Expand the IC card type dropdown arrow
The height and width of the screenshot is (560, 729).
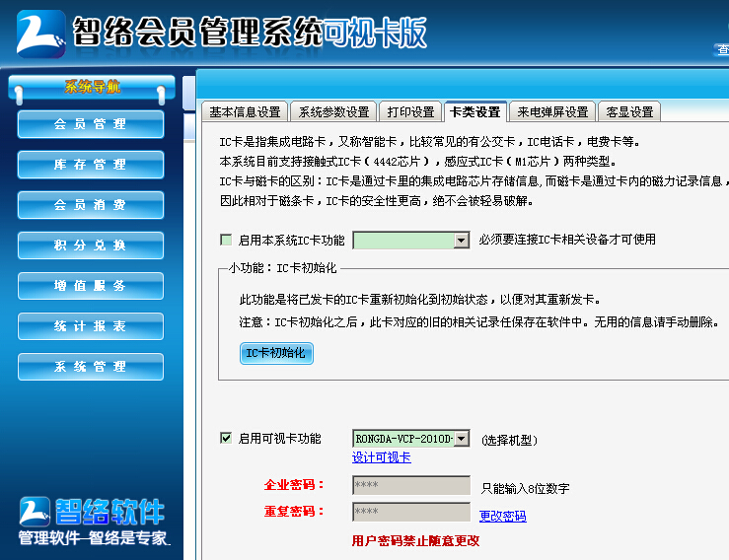tap(461, 241)
